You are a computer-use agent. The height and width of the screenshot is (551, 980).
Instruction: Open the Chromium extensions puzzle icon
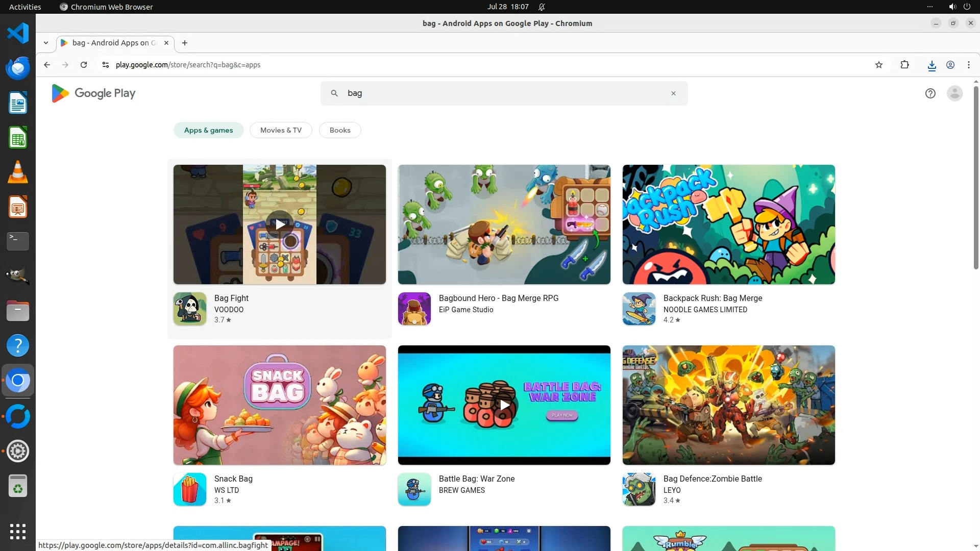[x=904, y=65]
